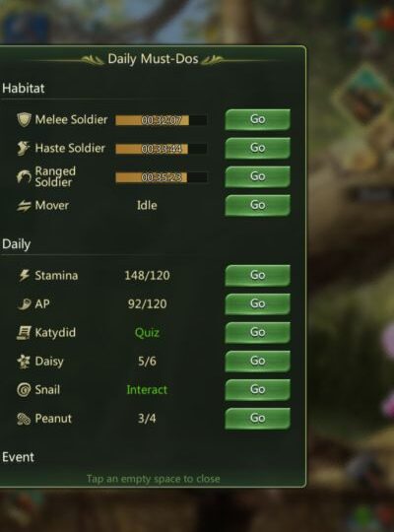Click the AP leaf icon

point(24,304)
